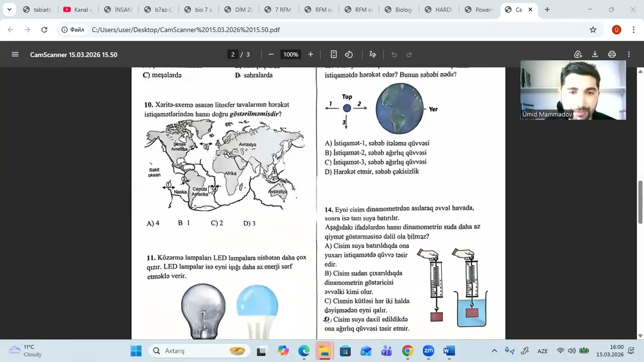Open the Windows Start menu
This screenshot has height=362, width=644.
point(136,351)
